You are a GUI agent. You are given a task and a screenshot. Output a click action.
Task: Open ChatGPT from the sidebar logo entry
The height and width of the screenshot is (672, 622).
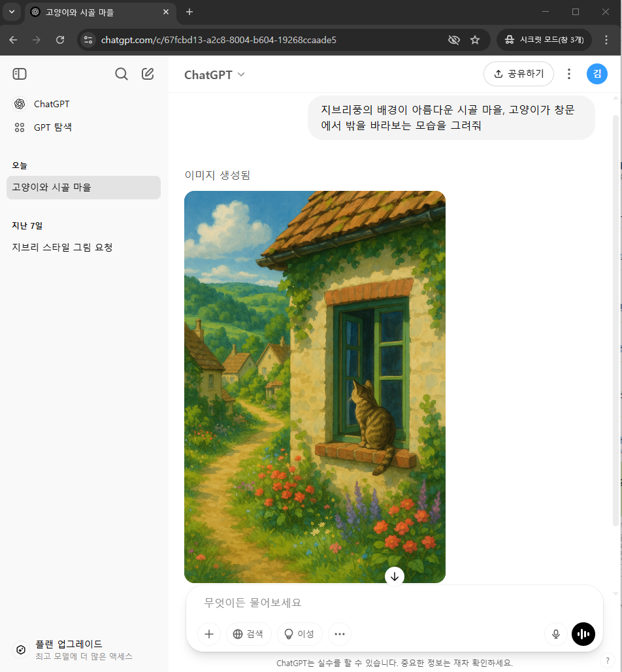tap(41, 104)
